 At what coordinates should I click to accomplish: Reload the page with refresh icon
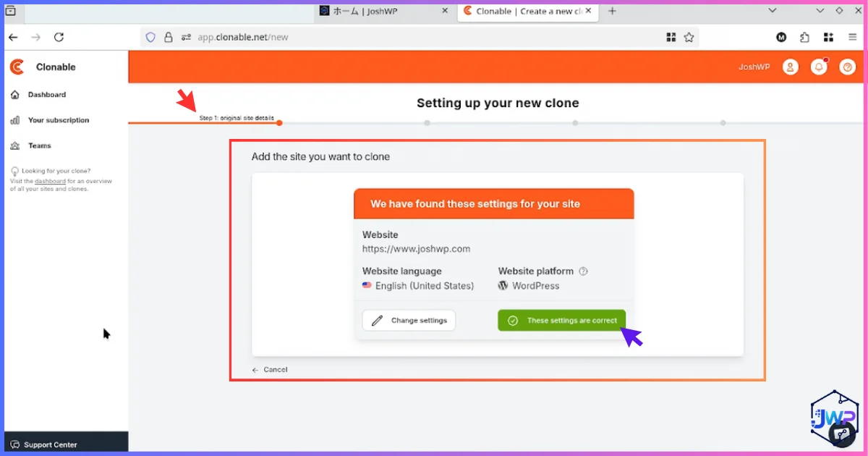59,37
